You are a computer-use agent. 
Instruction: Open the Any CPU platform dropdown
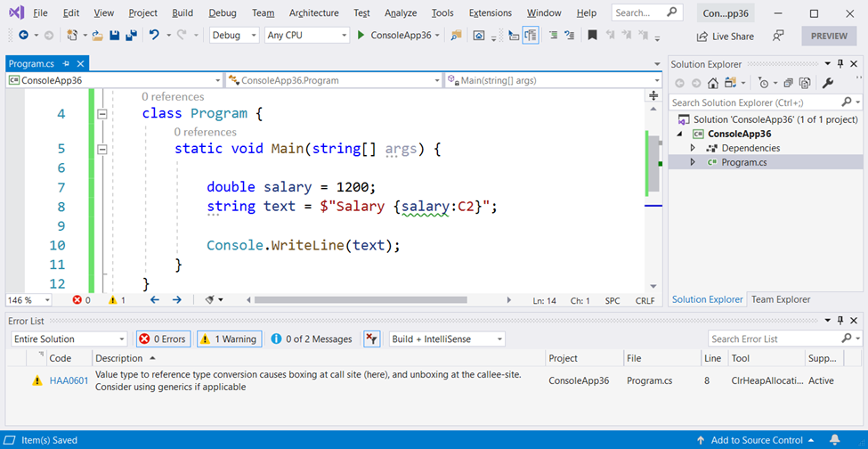(307, 36)
